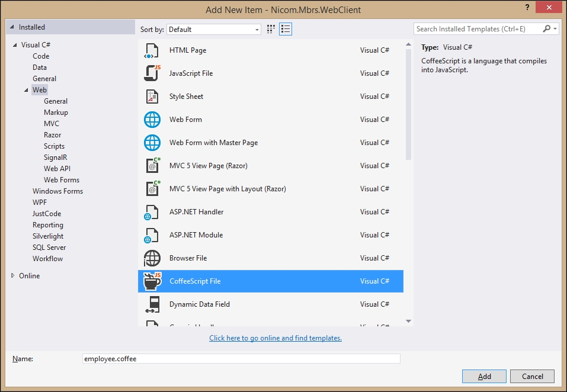Viewport: 567px width, 392px height.
Task: Click the Dynamic Data Field icon
Action: (x=152, y=304)
